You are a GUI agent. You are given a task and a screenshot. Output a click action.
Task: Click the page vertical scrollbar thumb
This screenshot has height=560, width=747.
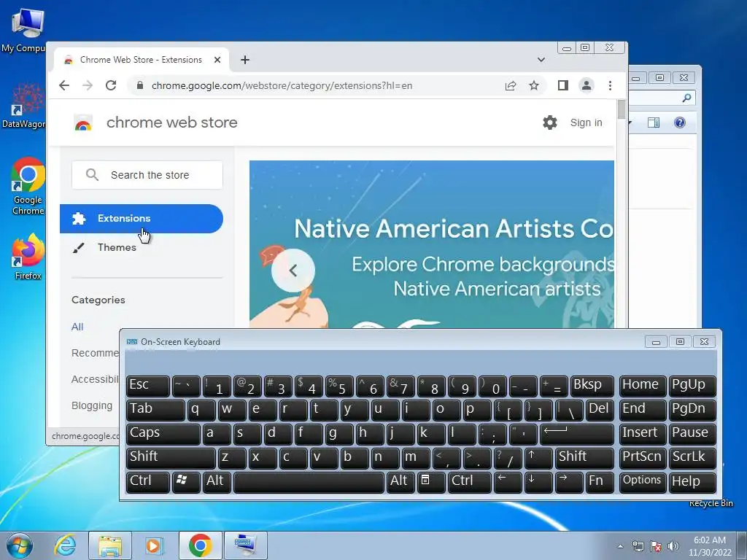pos(622,109)
